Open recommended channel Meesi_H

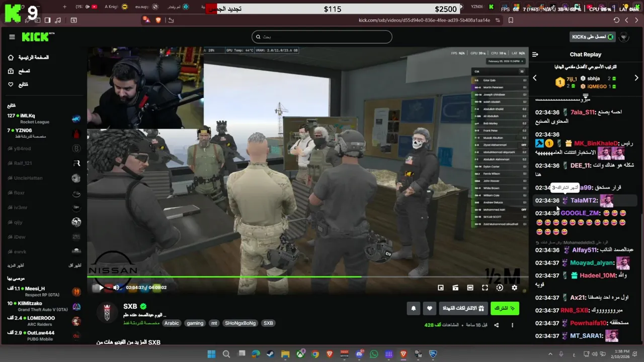[x=44, y=291]
